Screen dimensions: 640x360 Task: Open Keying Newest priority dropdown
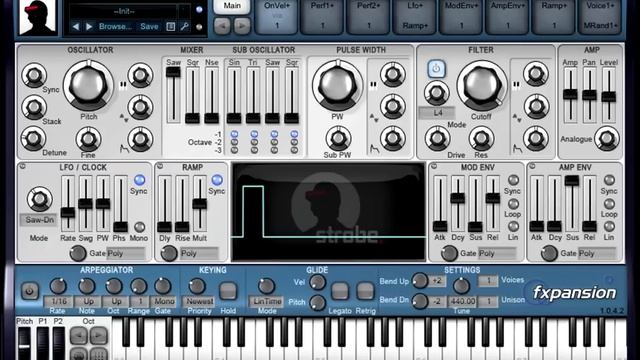199,301
